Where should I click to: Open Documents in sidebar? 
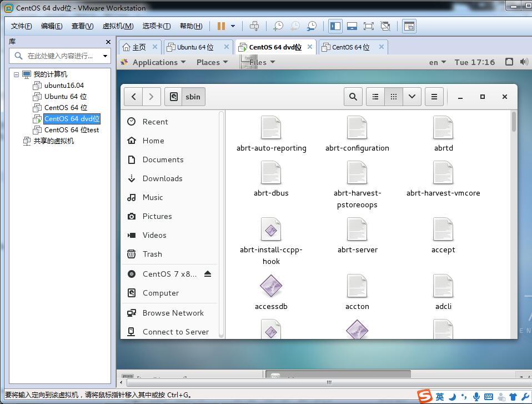click(170, 159)
